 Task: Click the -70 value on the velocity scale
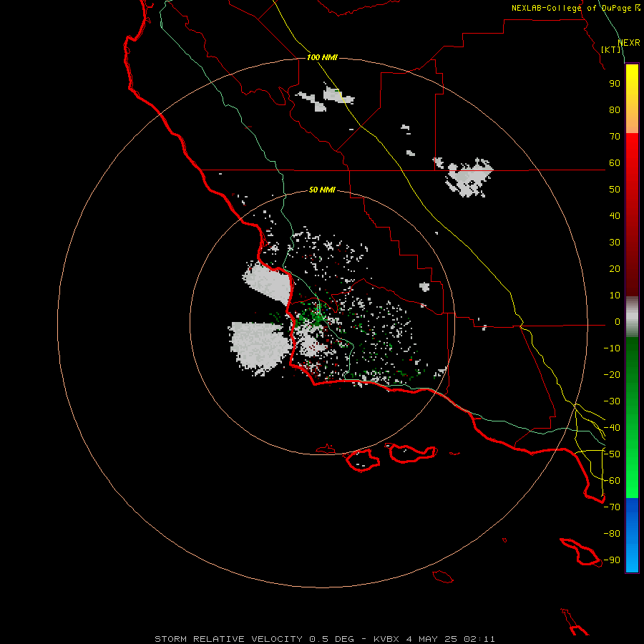click(612, 507)
